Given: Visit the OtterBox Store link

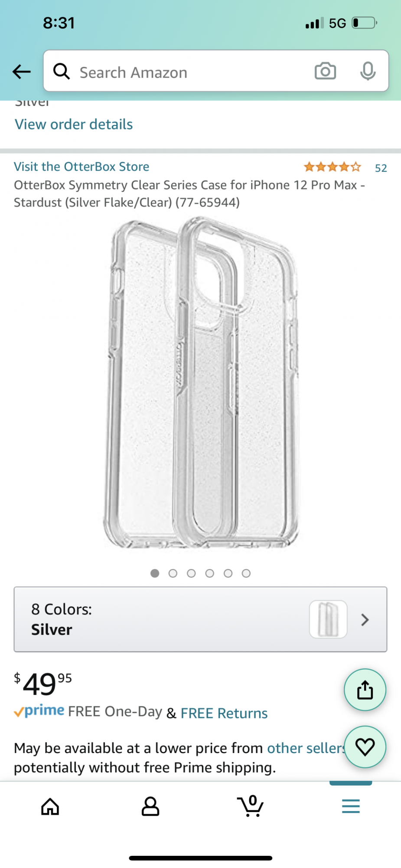Looking at the screenshot, I should 82,167.
